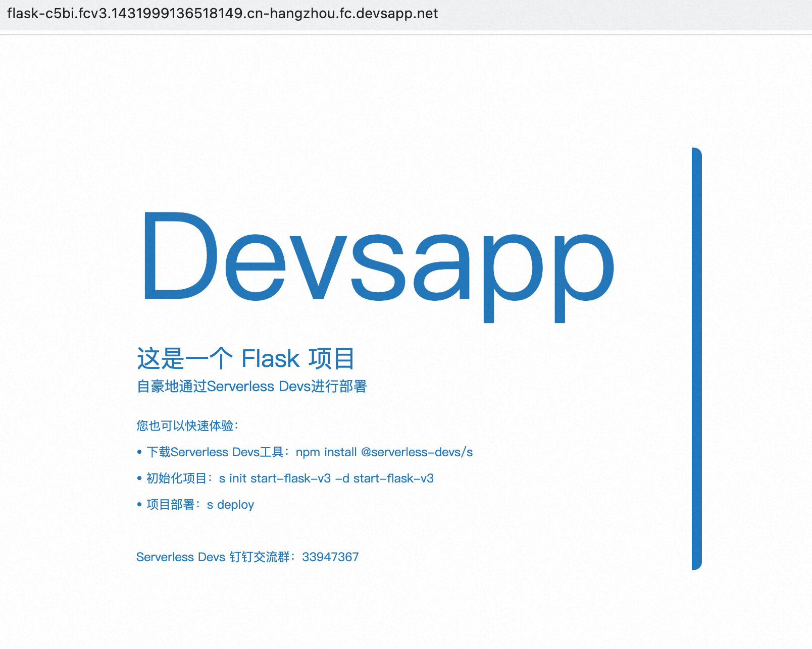Click the text 您也可以快速体验：
Screen dimensions: 812x649
(x=188, y=425)
